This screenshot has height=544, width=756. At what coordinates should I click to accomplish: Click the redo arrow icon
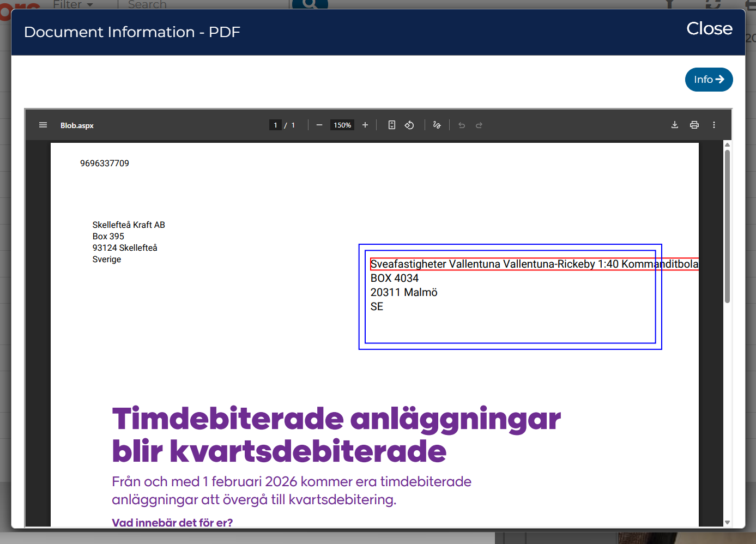pyautogui.click(x=479, y=125)
